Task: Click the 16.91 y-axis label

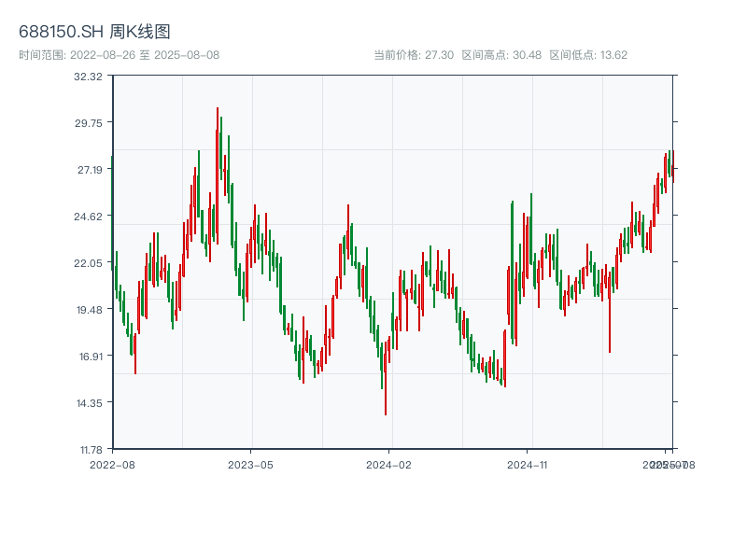Action: [x=91, y=357]
